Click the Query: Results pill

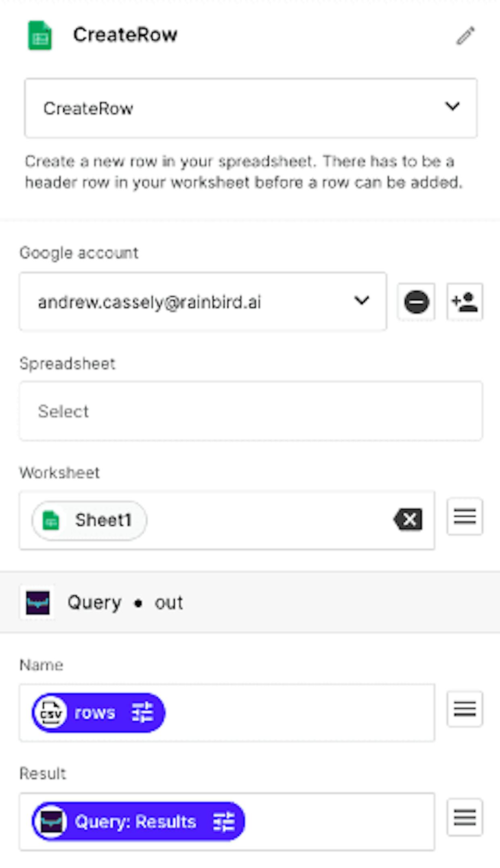[x=138, y=822]
